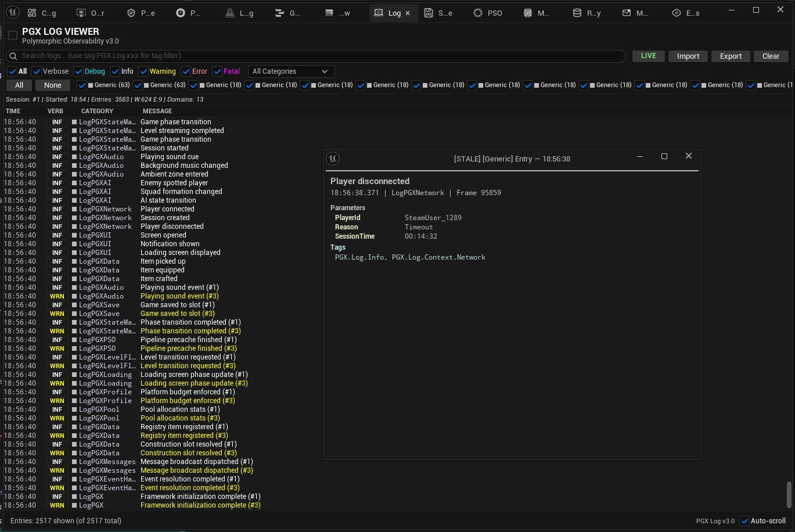This screenshot has height=532, width=795.
Task: Click the MESSAGE column header
Action: click(157, 111)
